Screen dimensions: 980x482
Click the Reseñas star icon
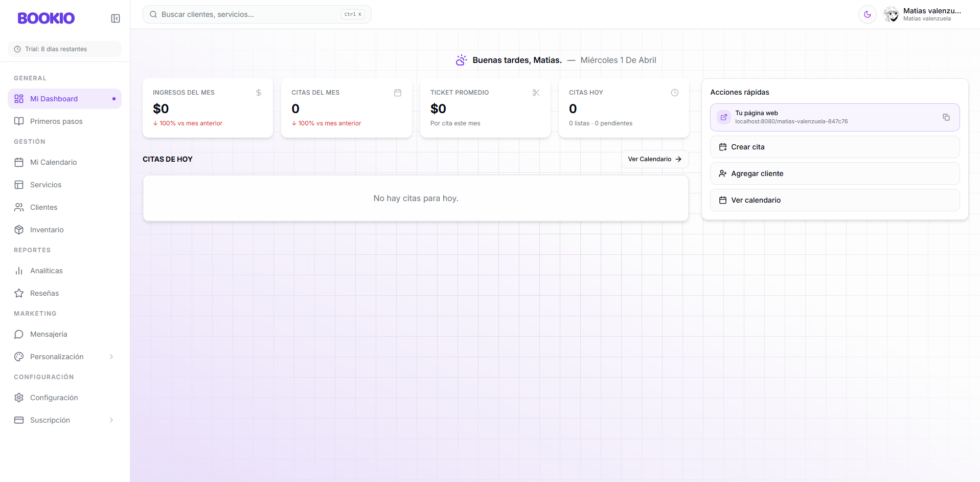pyautogui.click(x=19, y=293)
